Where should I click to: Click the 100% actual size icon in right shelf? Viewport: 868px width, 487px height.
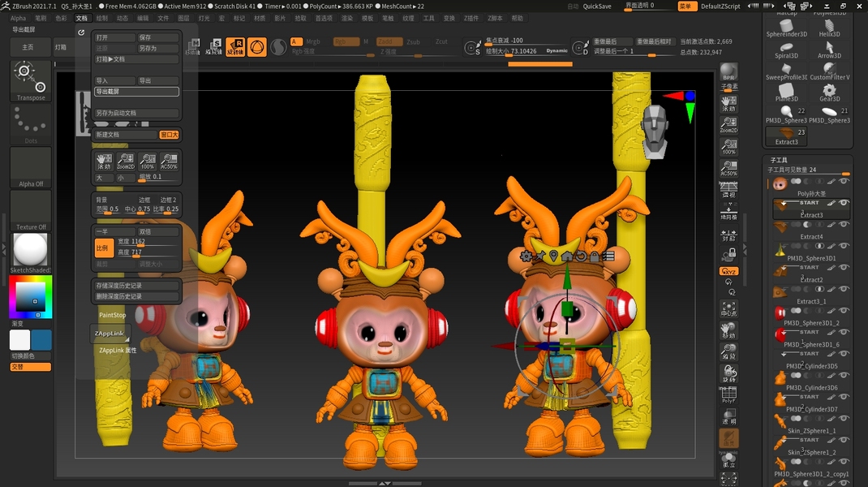[x=728, y=146]
